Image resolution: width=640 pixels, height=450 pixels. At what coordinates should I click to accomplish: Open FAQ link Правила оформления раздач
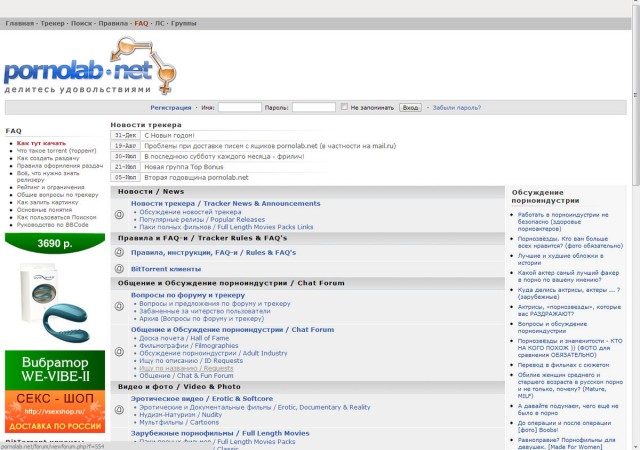[x=60, y=166]
